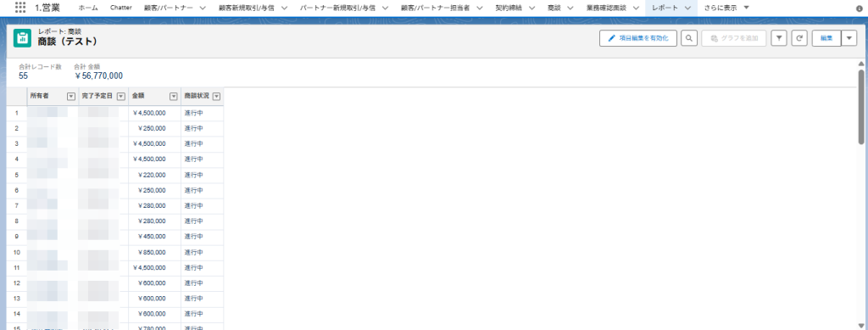Open the 商談状況 column dropdown menu

(x=216, y=97)
